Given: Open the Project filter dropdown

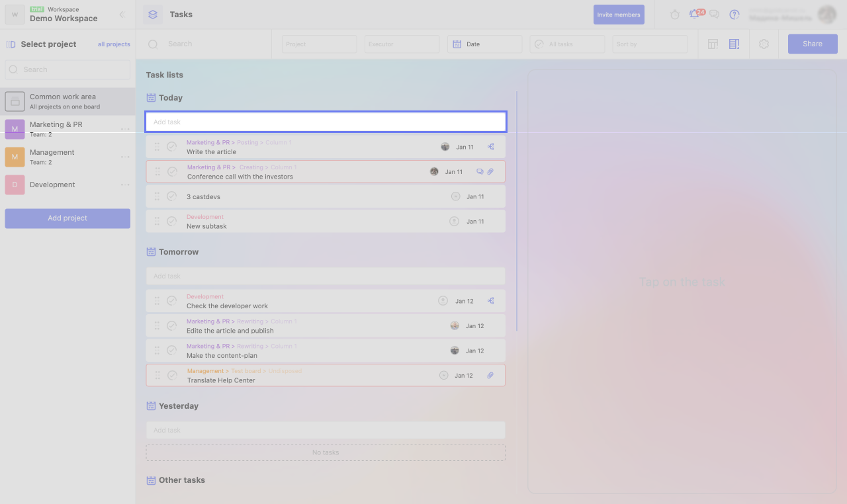Looking at the screenshot, I should [319, 44].
